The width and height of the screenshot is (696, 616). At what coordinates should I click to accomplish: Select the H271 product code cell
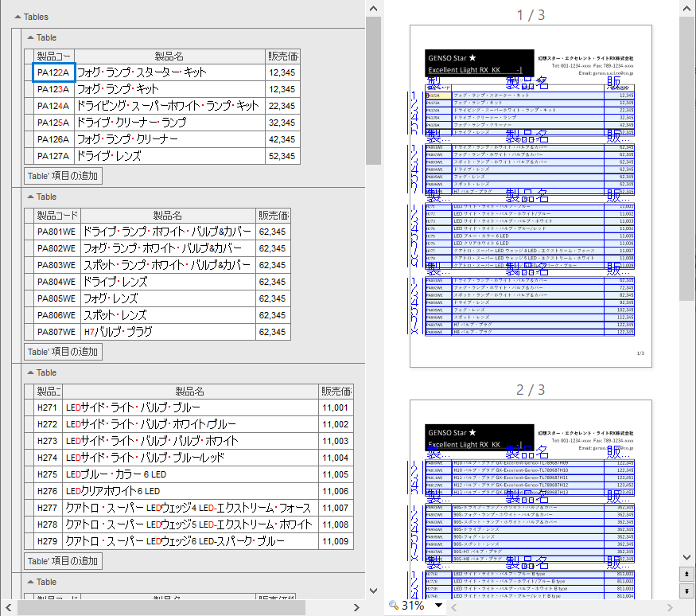(x=48, y=407)
